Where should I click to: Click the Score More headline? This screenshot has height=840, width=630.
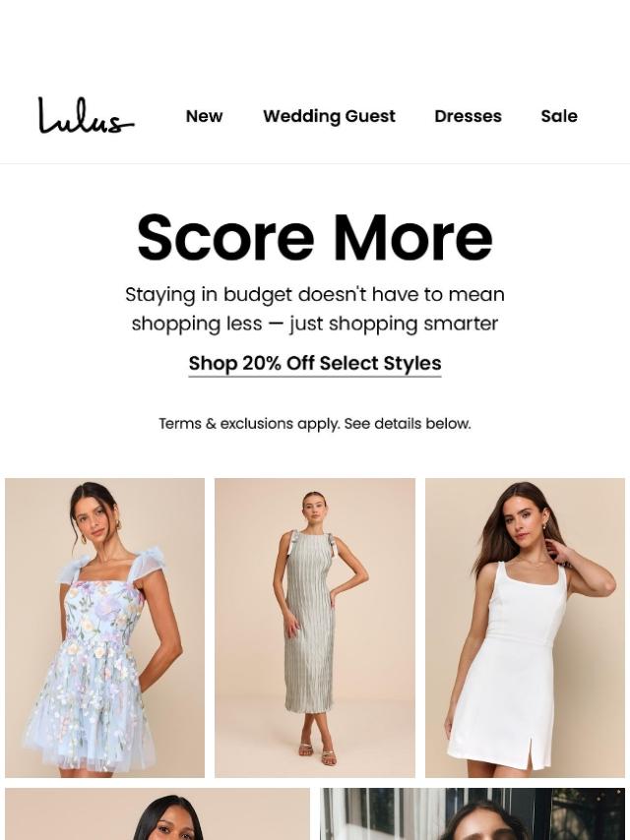(x=315, y=237)
